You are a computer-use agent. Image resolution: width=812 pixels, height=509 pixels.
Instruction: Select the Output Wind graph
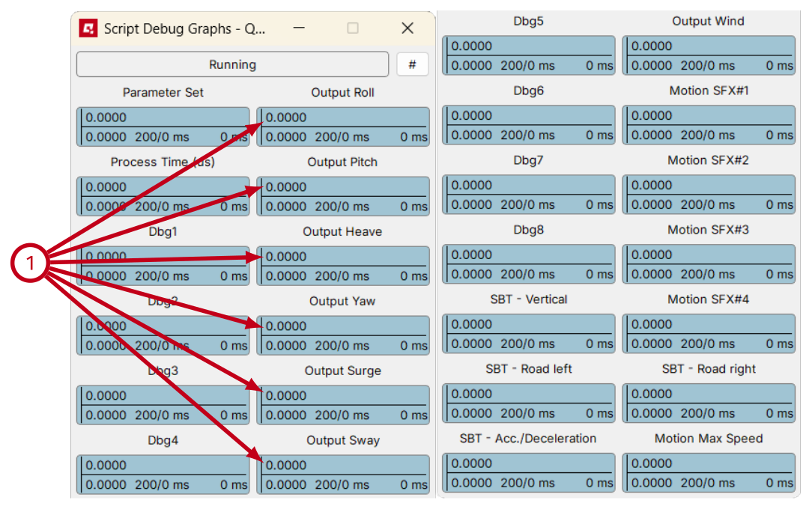pos(709,55)
